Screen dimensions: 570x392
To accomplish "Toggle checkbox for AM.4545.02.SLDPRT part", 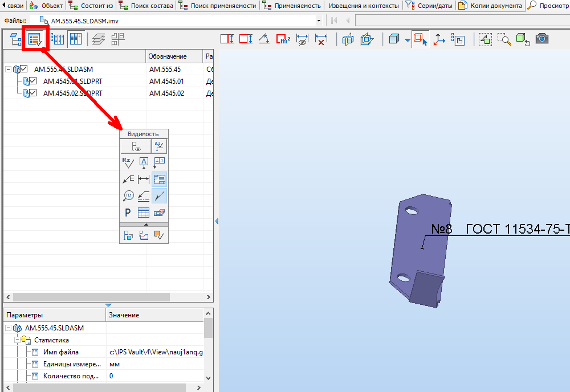I will tap(33, 93).
